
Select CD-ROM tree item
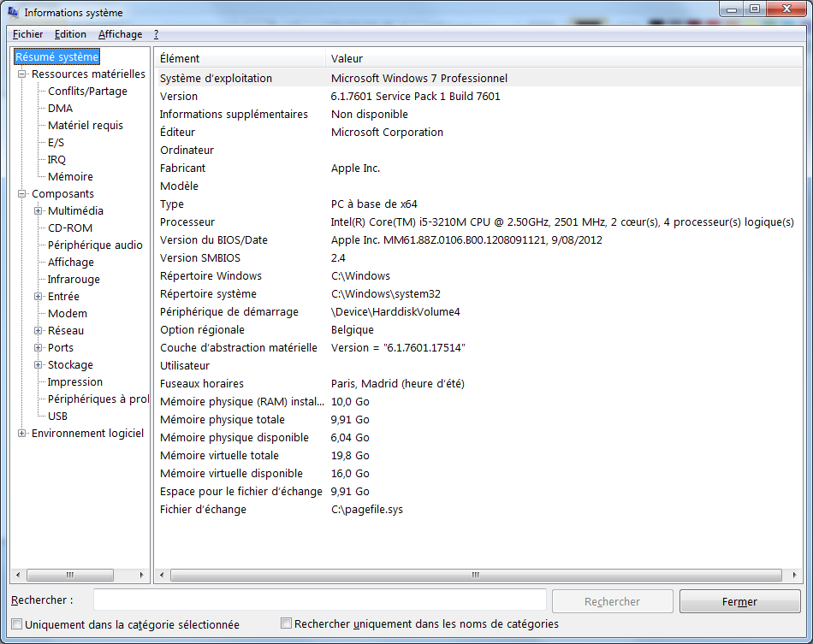point(70,228)
